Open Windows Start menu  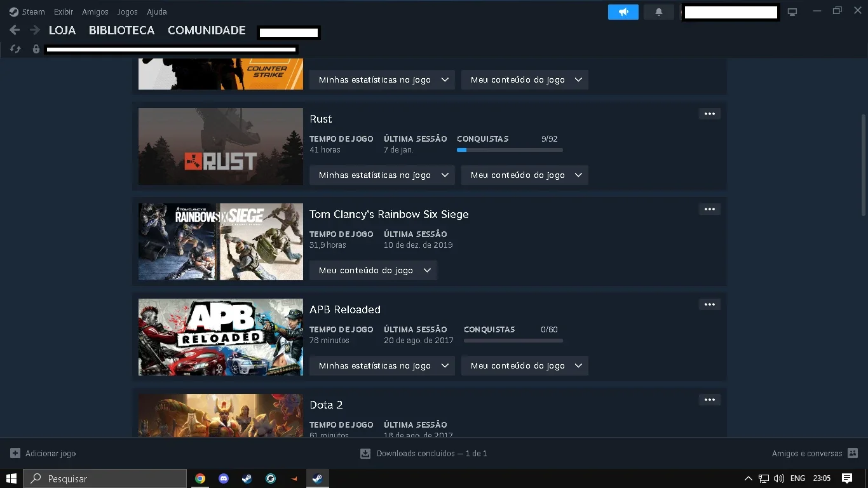point(11,478)
